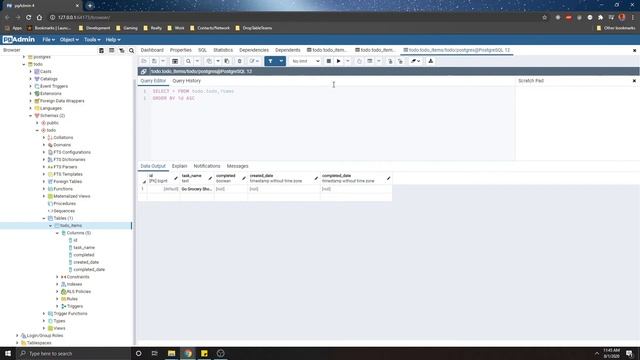Select the completed_date column in tree

click(89, 270)
